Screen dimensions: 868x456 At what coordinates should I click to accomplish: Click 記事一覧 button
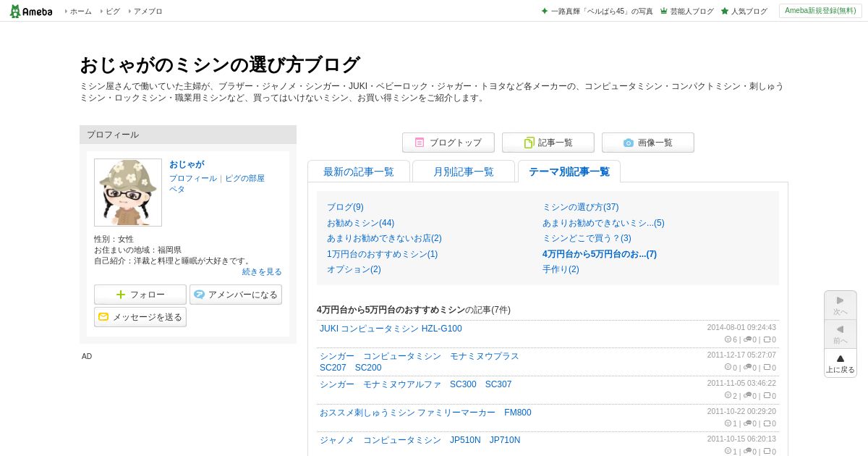click(548, 143)
